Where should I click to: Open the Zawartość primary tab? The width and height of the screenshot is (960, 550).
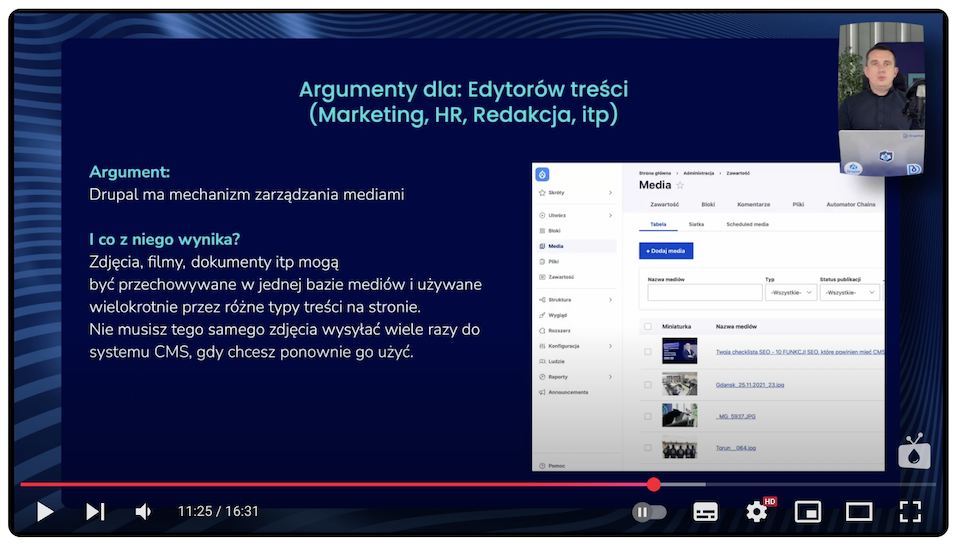[x=664, y=205]
